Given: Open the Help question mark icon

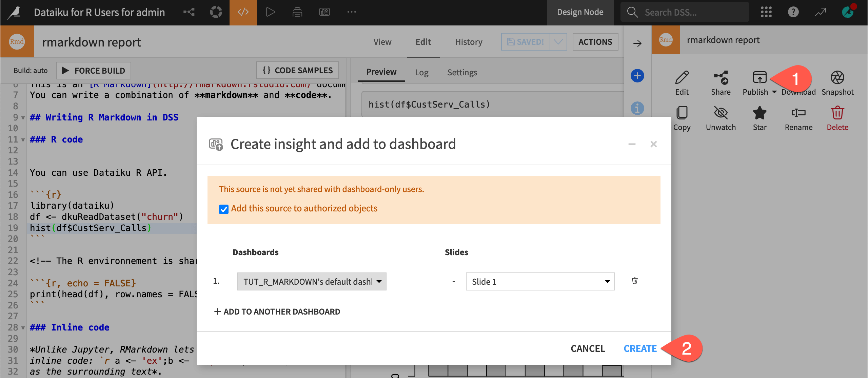Looking at the screenshot, I should tap(793, 12).
